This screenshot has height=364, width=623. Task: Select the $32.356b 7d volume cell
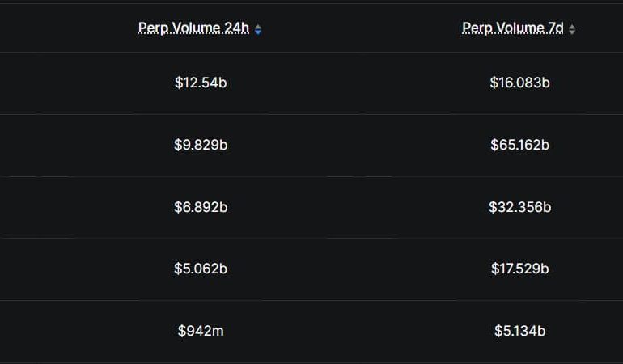[519, 207]
